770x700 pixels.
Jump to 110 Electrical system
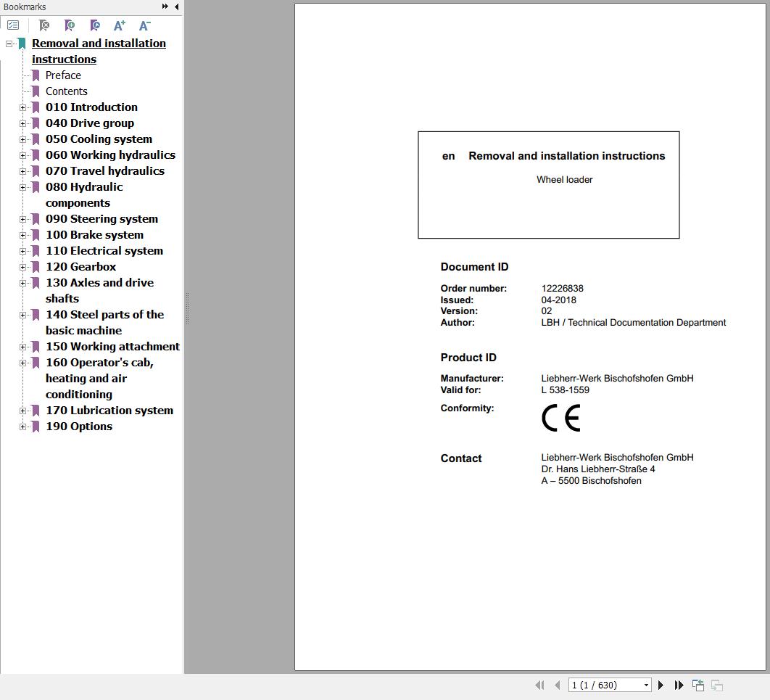(104, 251)
